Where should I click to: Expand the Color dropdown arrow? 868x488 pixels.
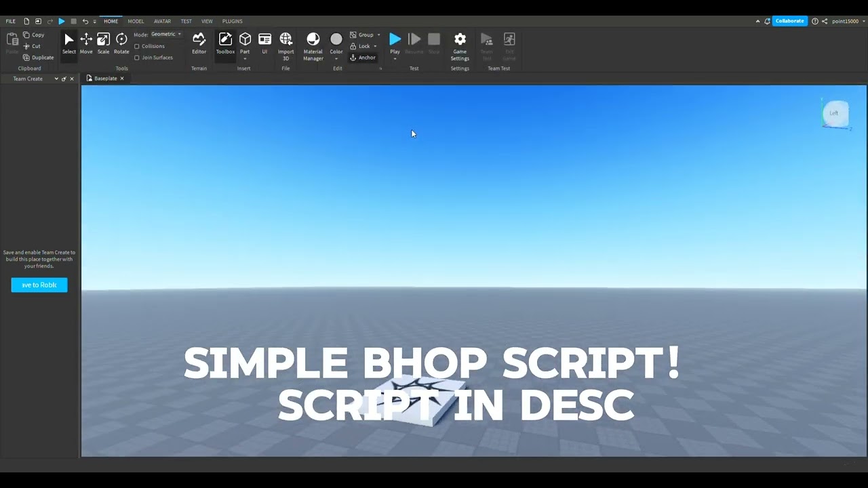tap(336, 59)
